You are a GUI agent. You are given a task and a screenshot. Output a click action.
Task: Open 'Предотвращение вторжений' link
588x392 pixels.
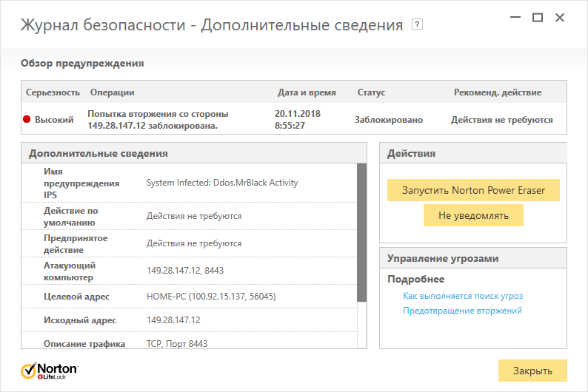pyautogui.click(x=463, y=311)
